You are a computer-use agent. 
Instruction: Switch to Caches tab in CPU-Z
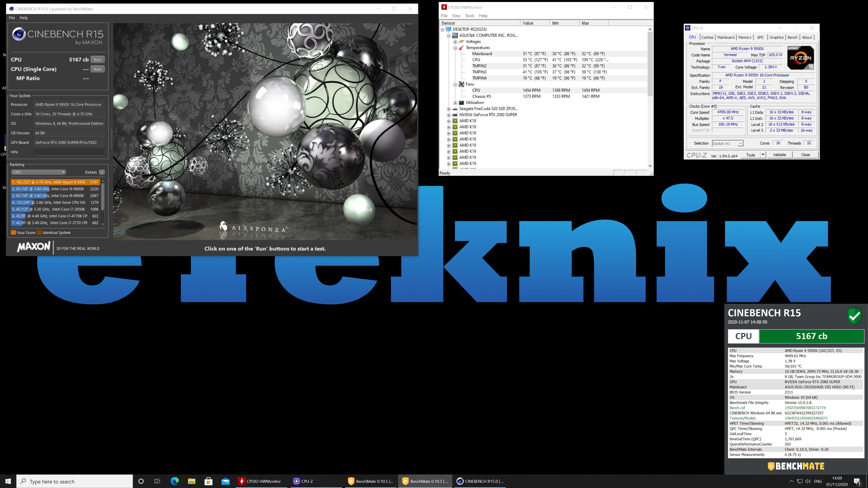click(707, 37)
